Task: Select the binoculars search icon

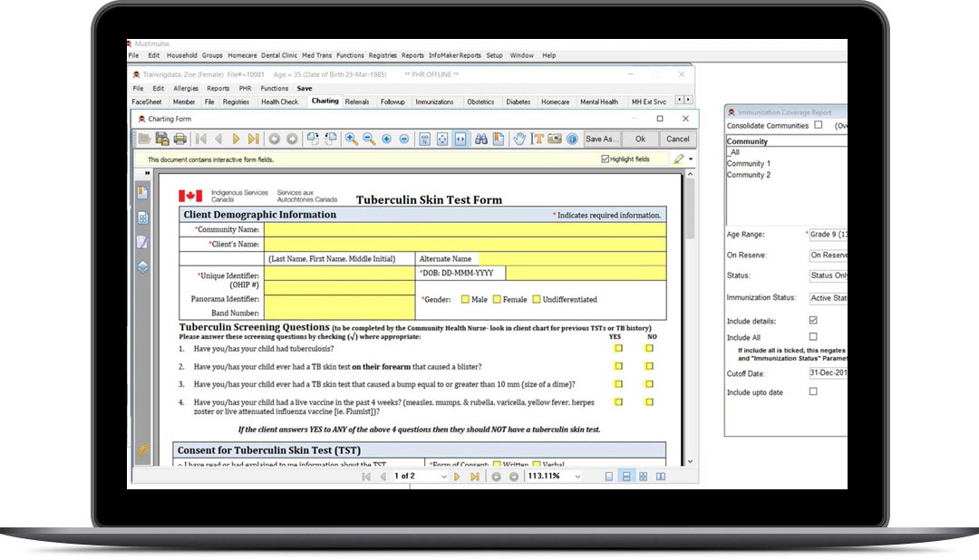Action: (x=482, y=139)
